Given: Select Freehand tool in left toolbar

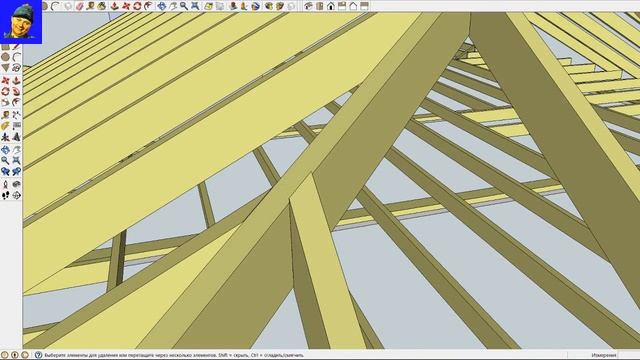Looking at the screenshot, I should pyautogui.click(x=16, y=67).
